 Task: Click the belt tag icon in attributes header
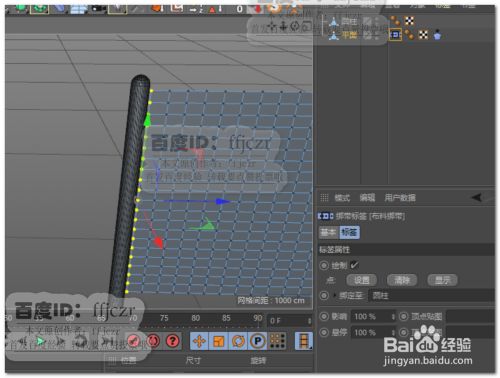point(326,216)
